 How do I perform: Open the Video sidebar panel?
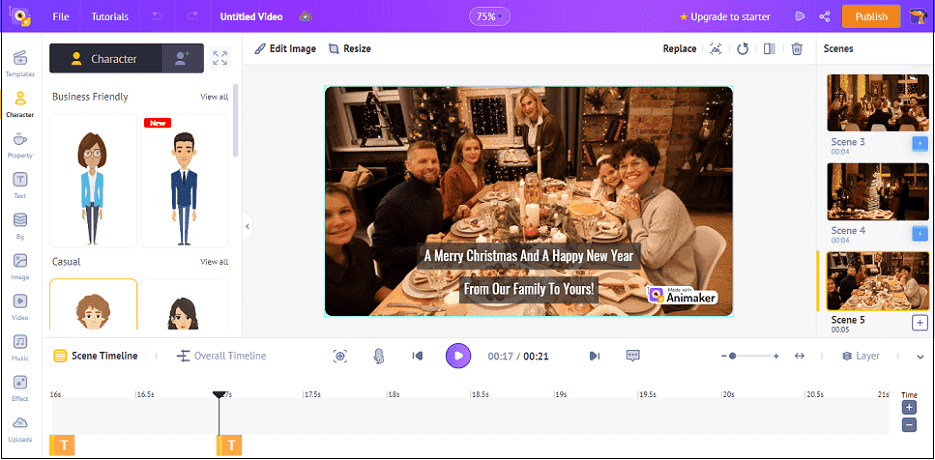[20, 307]
